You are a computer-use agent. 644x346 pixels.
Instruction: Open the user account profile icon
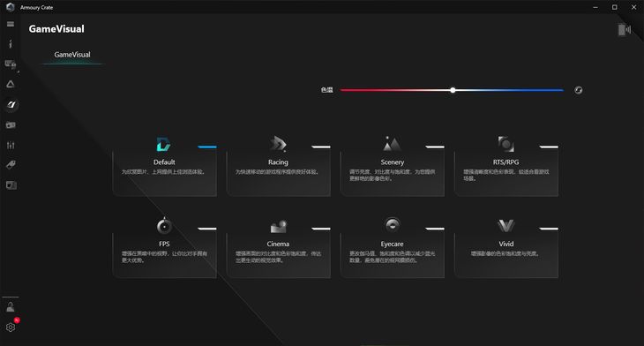(11, 306)
